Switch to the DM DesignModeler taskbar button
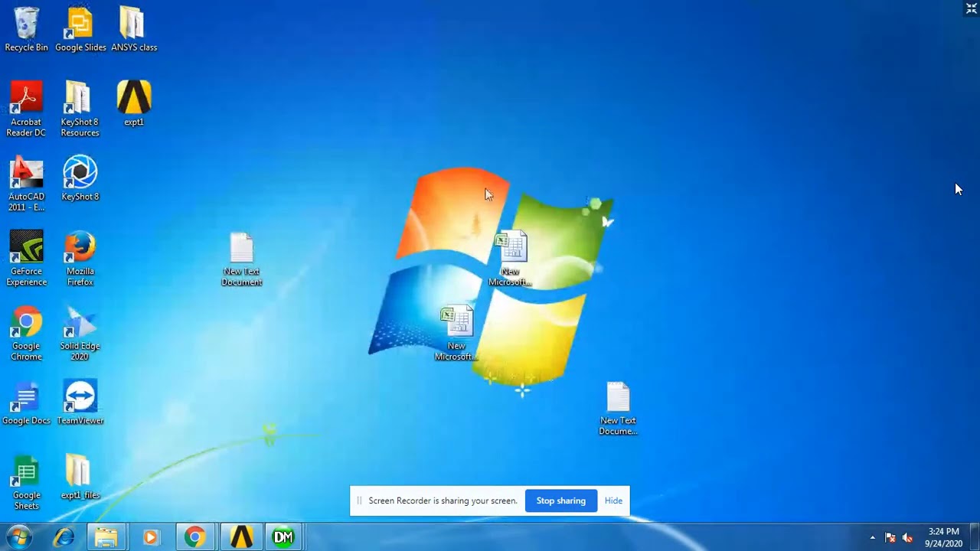 click(x=283, y=537)
